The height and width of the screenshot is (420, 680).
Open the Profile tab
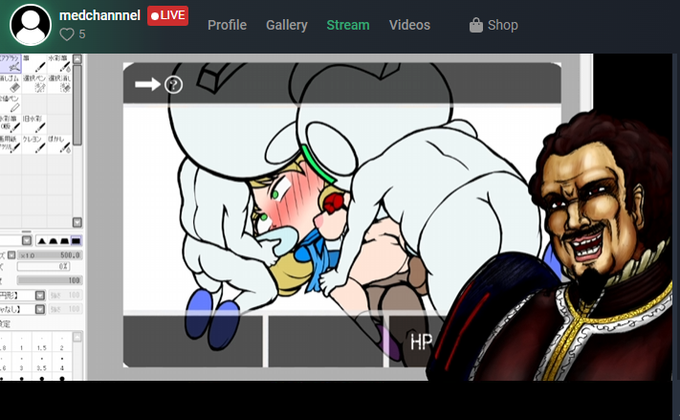[227, 25]
